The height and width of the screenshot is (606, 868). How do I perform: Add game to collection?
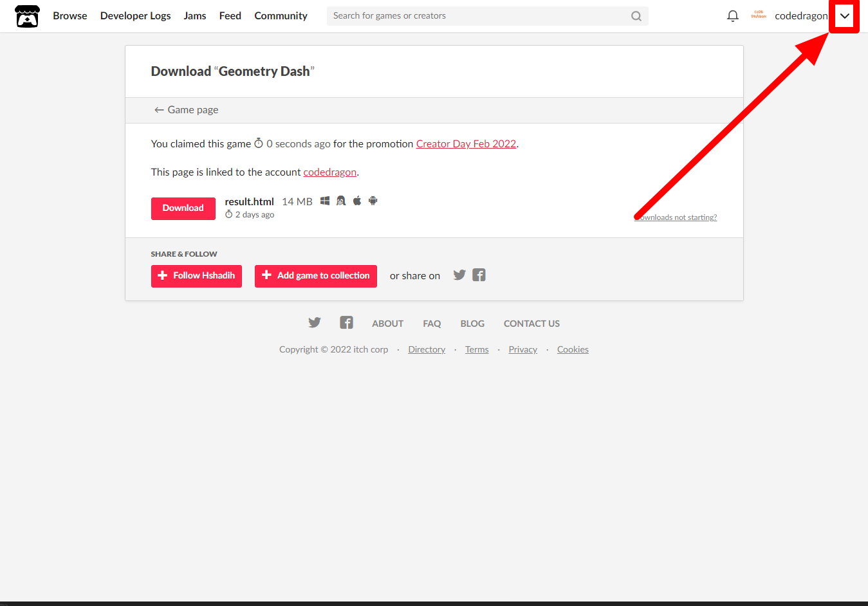pyautogui.click(x=316, y=276)
